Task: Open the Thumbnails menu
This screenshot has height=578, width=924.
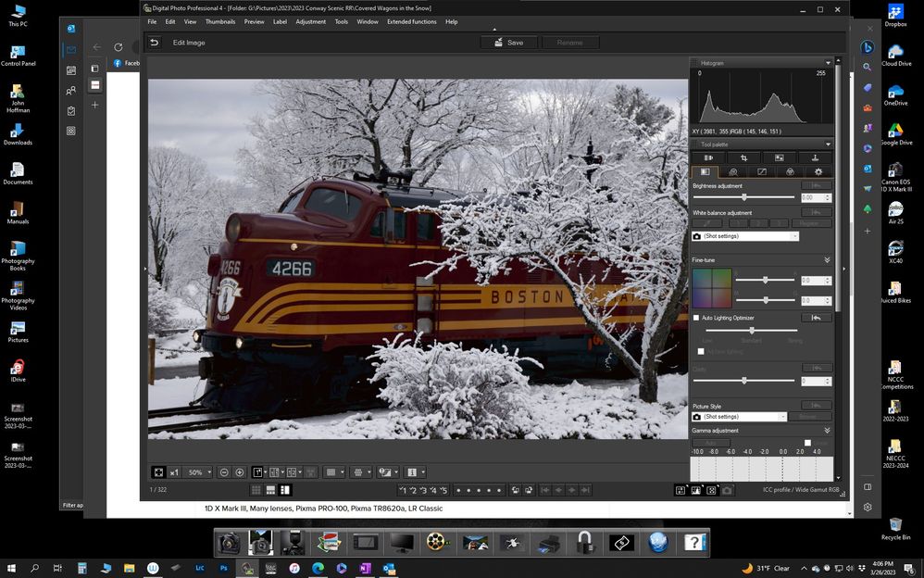Action: [x=219, y=21]
